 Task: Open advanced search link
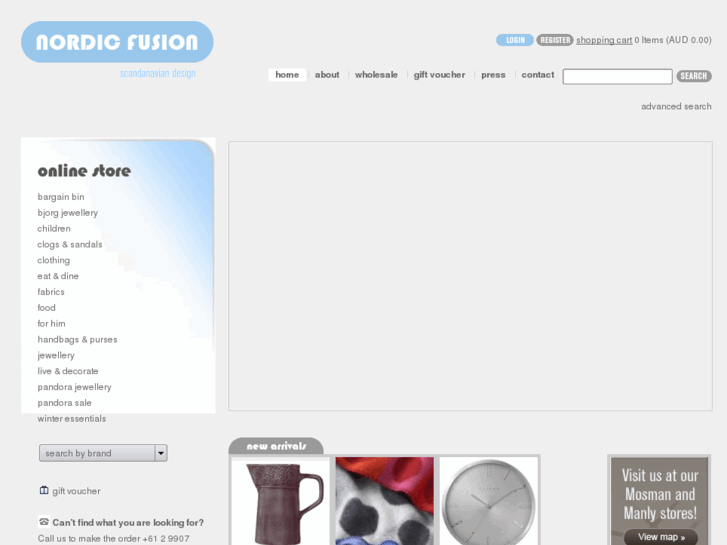pos(676,107)
